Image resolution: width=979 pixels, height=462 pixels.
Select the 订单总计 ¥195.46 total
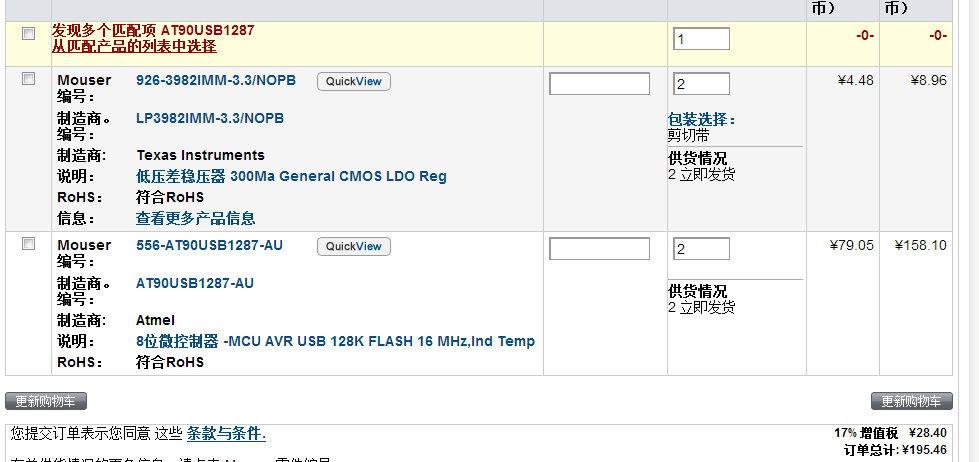(x=895, y=450)
